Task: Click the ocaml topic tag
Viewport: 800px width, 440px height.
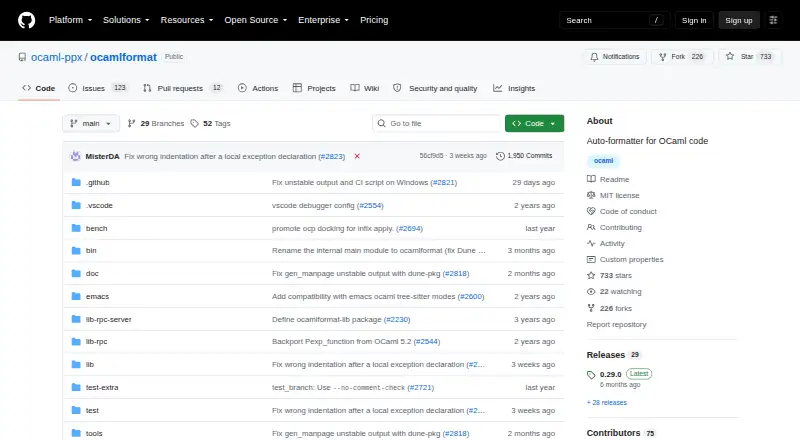Action: (603, 161)
